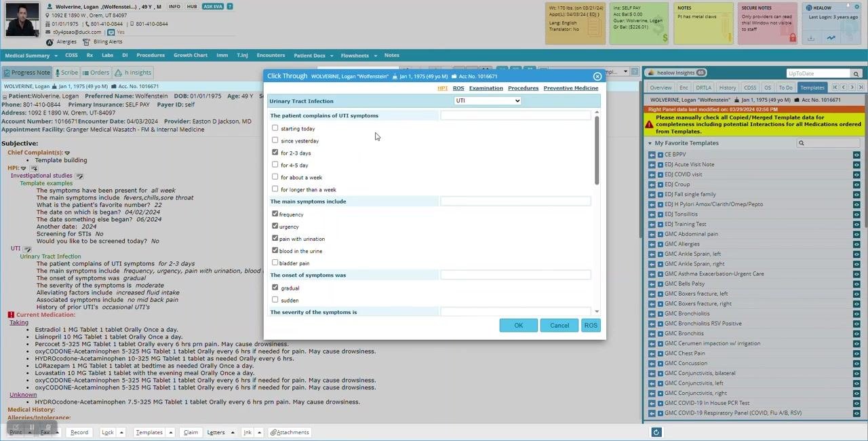This screenshot has height=441, width=868.
Task: Click the healow Insights logo icon
Action: 651,73
